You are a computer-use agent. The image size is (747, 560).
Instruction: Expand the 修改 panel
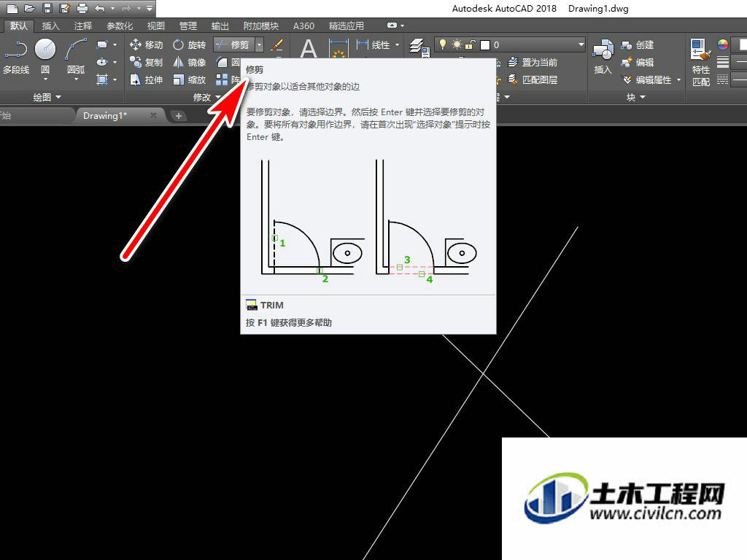[206, 97]
